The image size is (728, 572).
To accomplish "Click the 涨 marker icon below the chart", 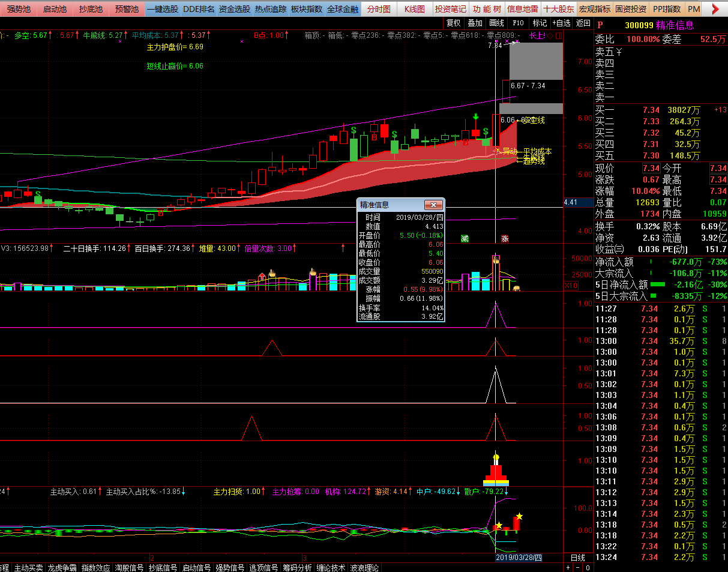I will coord(505,239).
